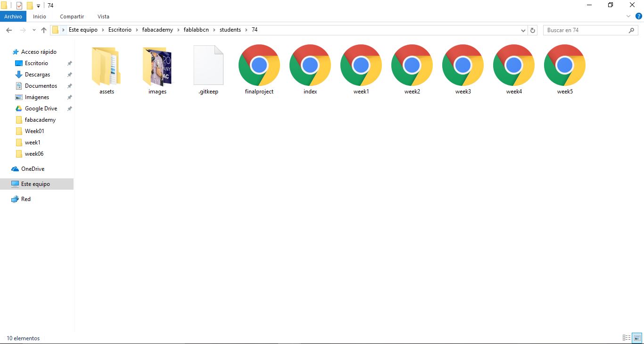The height and width of the screenshot is (344, 644).
Task: Open the Compartir ribbon tab
Action: tap(72, 17)
